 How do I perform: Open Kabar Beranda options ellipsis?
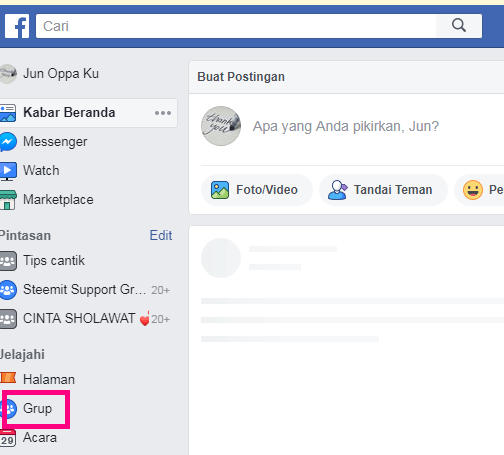(x=163, y=113)
